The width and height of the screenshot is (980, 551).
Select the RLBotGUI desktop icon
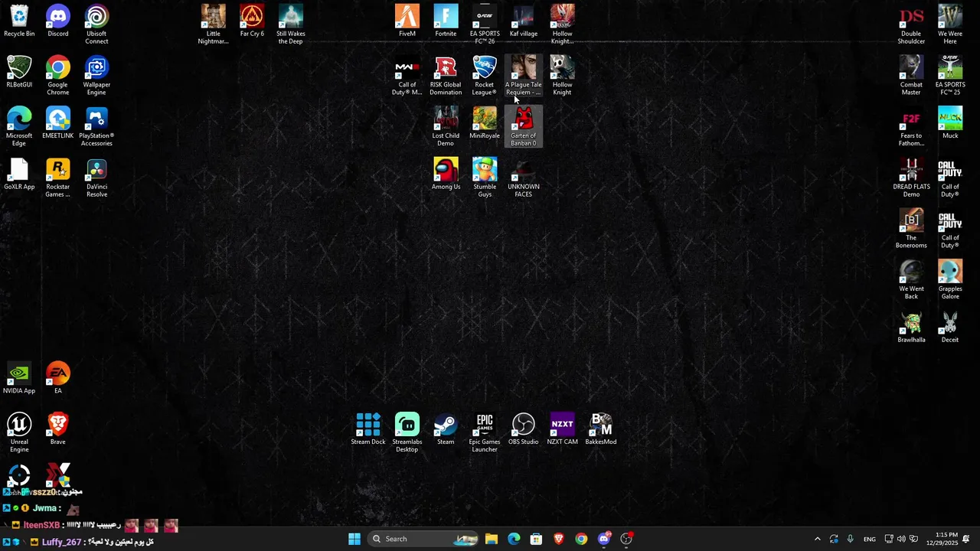tap(19, 72)
